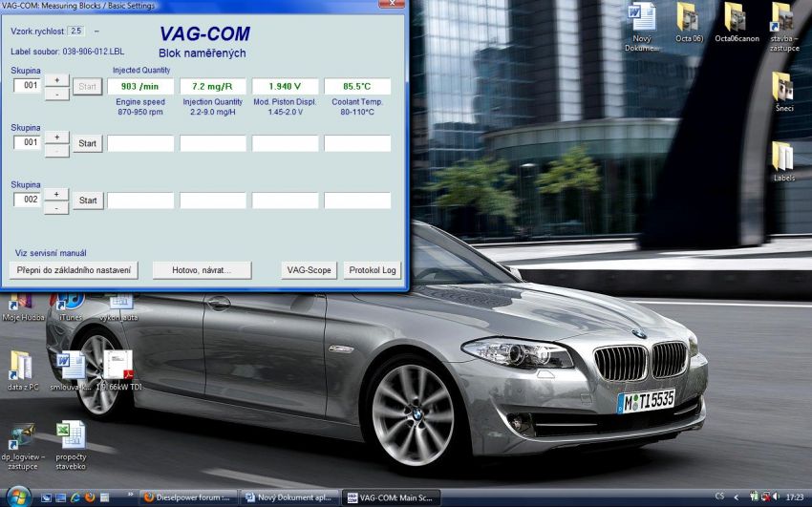Viewport: 812px width, 507px height.
Task: Open the data z PC folder shortcut
Action: tap(21, 366)
